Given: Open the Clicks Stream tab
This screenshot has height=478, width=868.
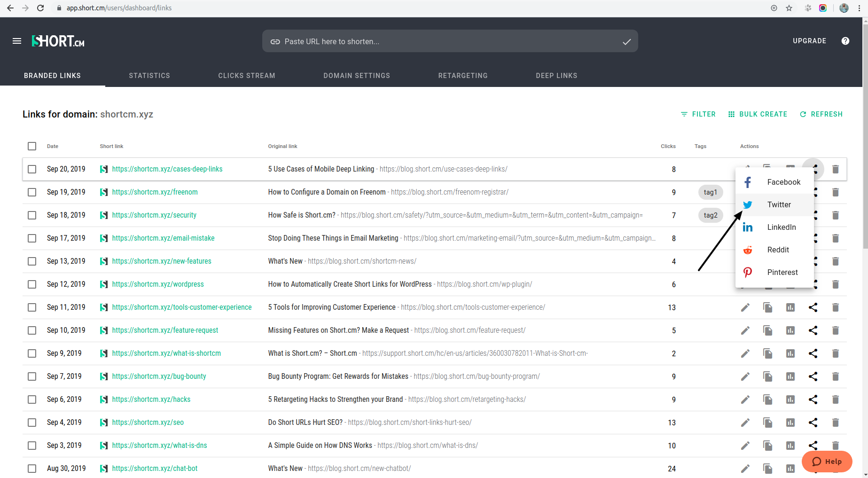Looking at the screenshot, I should pos(247,76).
